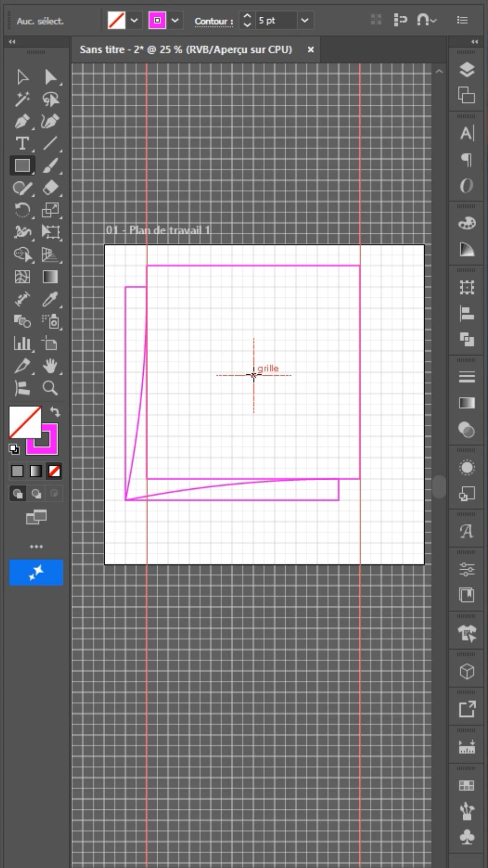
Task: Select the Blend tool
Action: 23,321
